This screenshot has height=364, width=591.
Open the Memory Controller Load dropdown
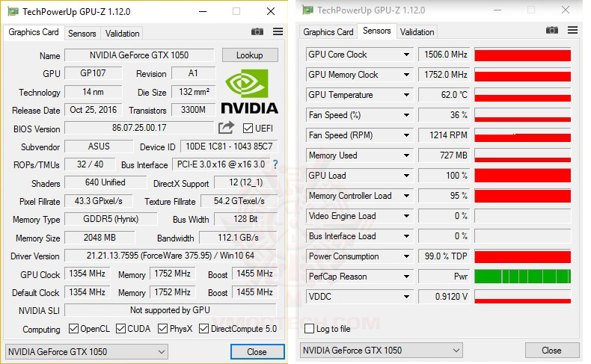(406, 196)
